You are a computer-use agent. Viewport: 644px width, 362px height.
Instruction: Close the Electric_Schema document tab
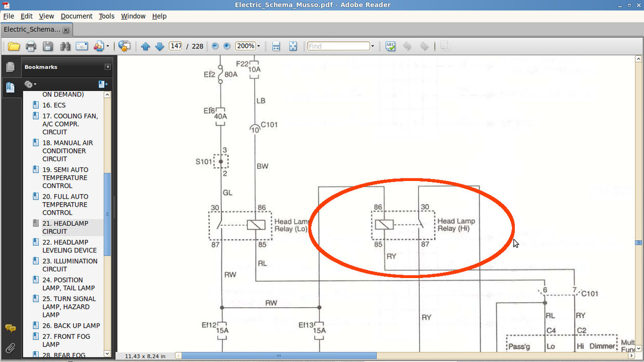[x=65, y=30]
